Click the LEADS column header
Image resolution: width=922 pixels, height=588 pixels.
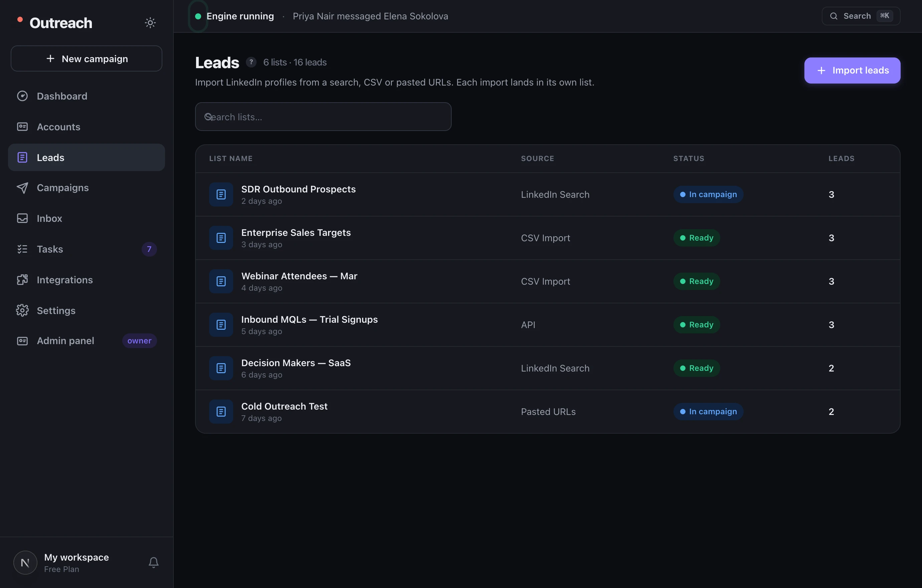[841, 158]
